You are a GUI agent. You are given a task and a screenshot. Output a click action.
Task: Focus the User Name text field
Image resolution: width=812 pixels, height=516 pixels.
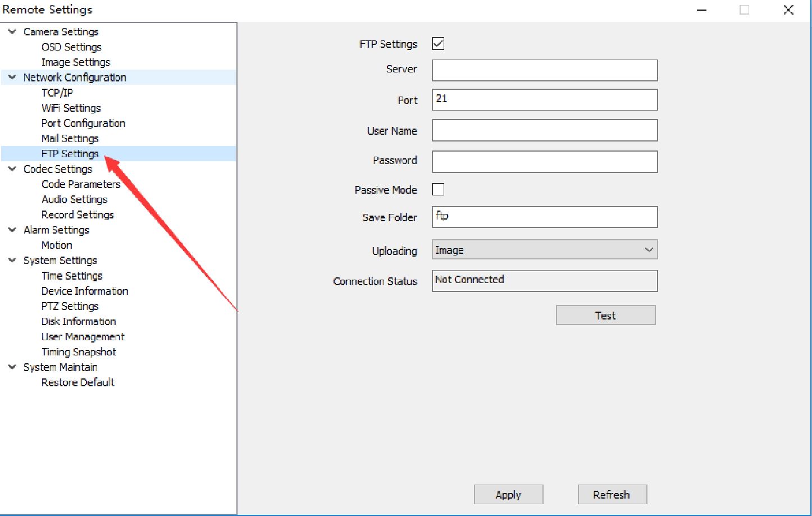click(x=544, y=131)
